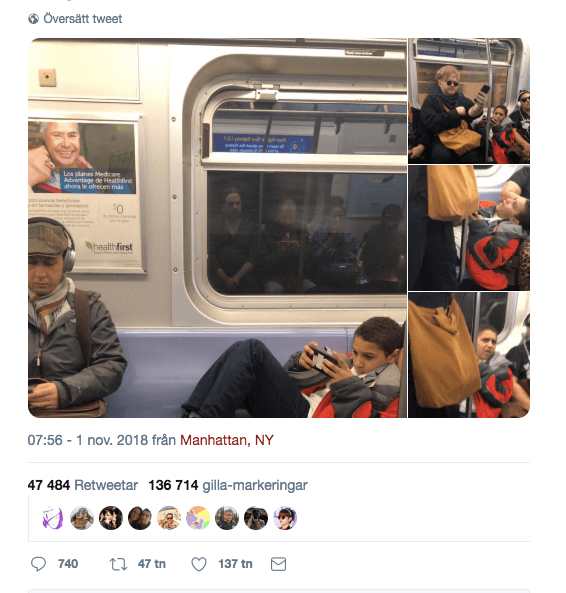Open bottom-right photo with yellow bag
Viewport: 566px width, 593px height.
tap(469, 355)
